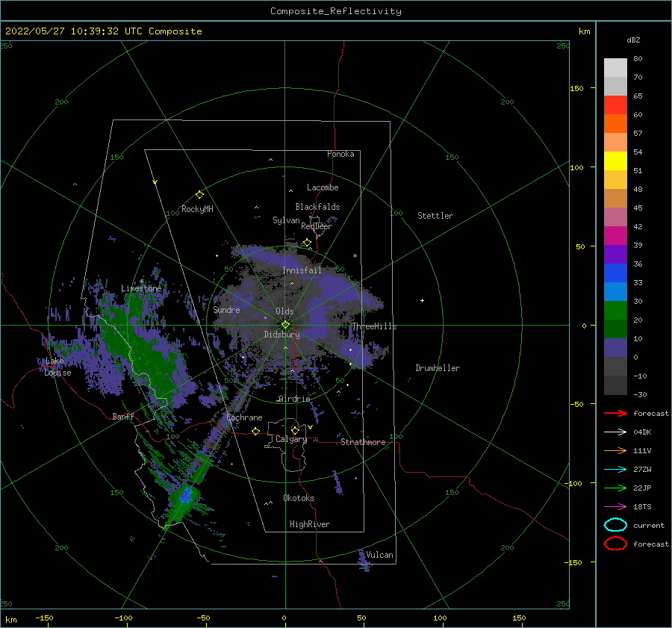Viewport: 672px width, 628px height.
Task: Click the Sylvan label
Action: [x=286, y=220]
